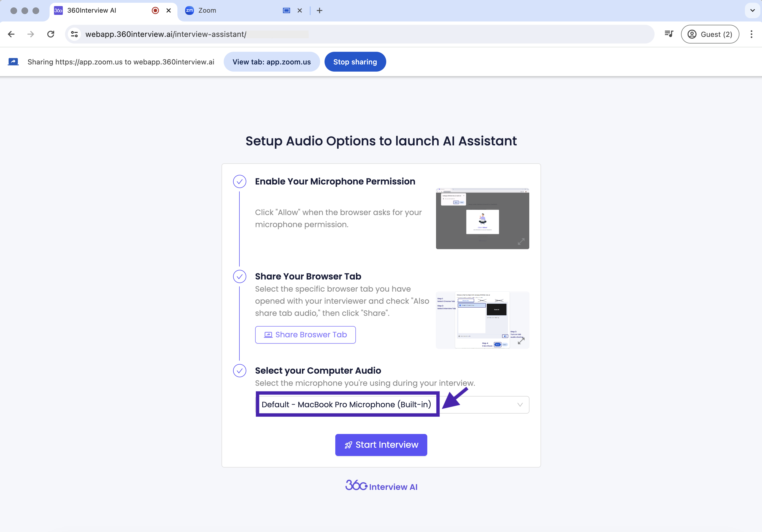The height and width of the screenshot is (532, 762).
Task: Open site information icon in address bar
Action: (x=74, y=34)
